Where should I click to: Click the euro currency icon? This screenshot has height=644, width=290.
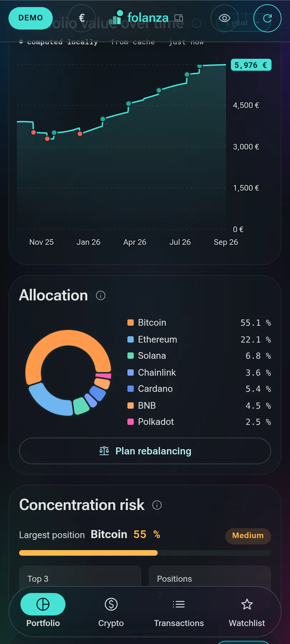click(x=82, y=18)
